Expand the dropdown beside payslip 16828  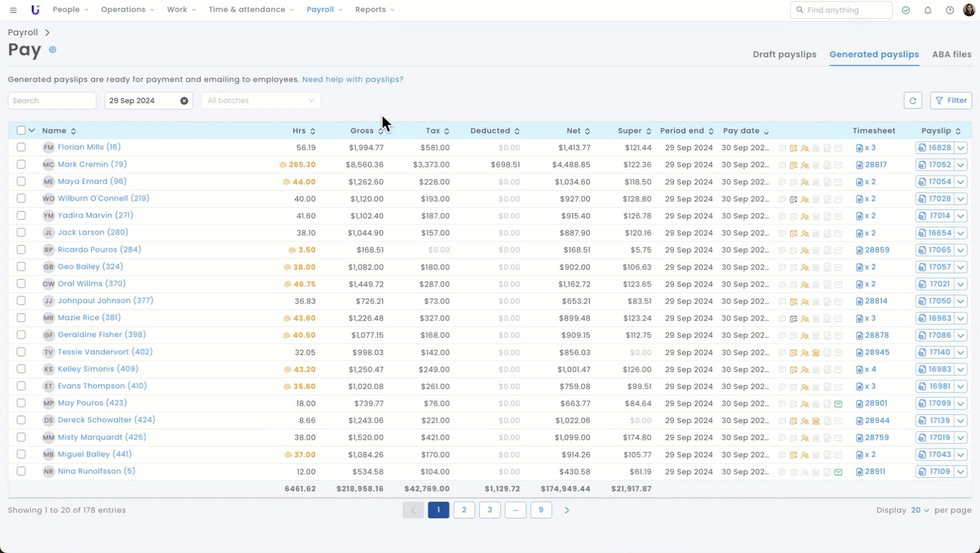tap(961, 148)
